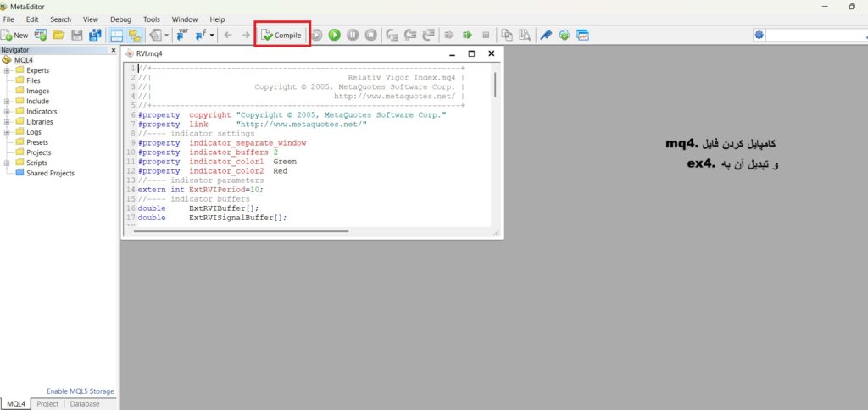868x410 pixels.
Task: Click the Terminal chart window icon
Action: click(583, 35)
